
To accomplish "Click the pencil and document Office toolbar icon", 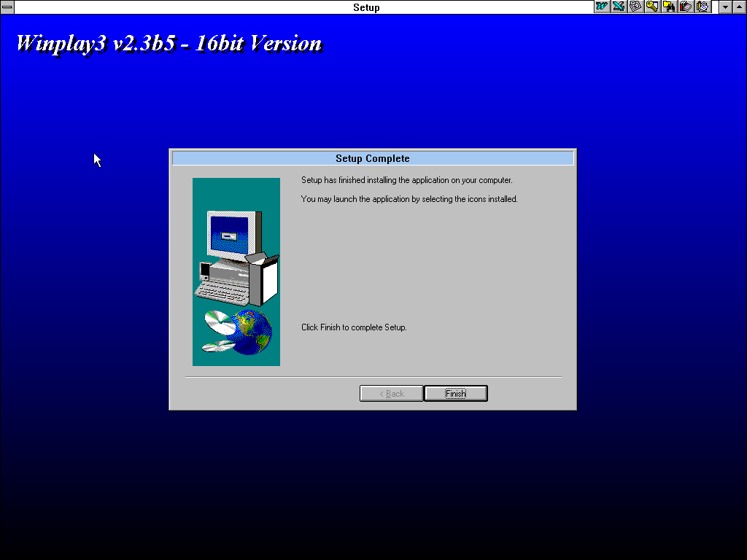I will pyautogui.click(x=703, y=7).
